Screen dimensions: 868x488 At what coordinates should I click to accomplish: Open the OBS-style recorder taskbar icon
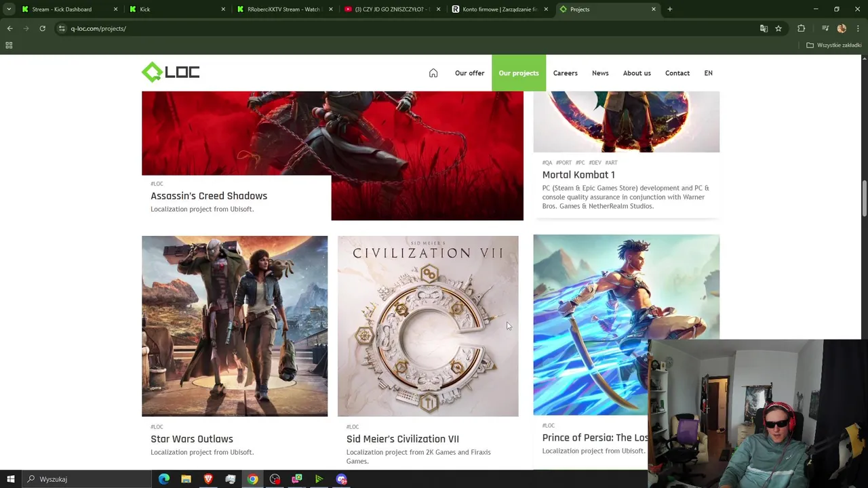coord(275,479)
